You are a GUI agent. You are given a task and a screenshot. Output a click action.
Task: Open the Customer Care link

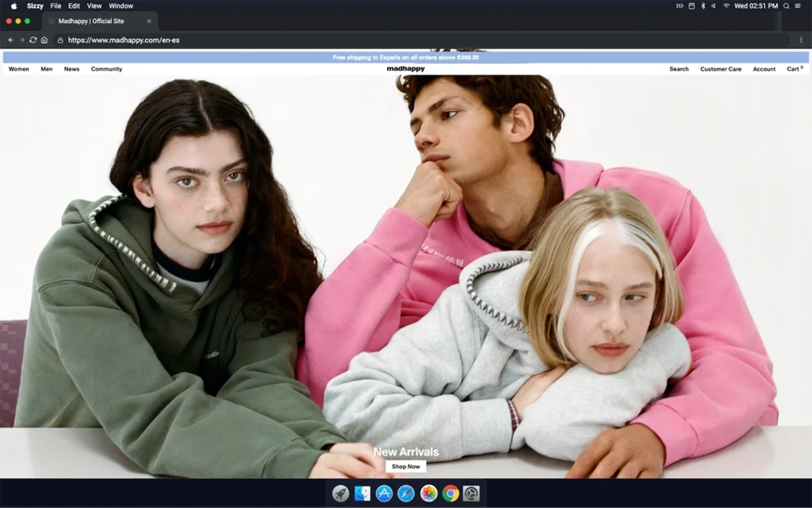[721, 69]
